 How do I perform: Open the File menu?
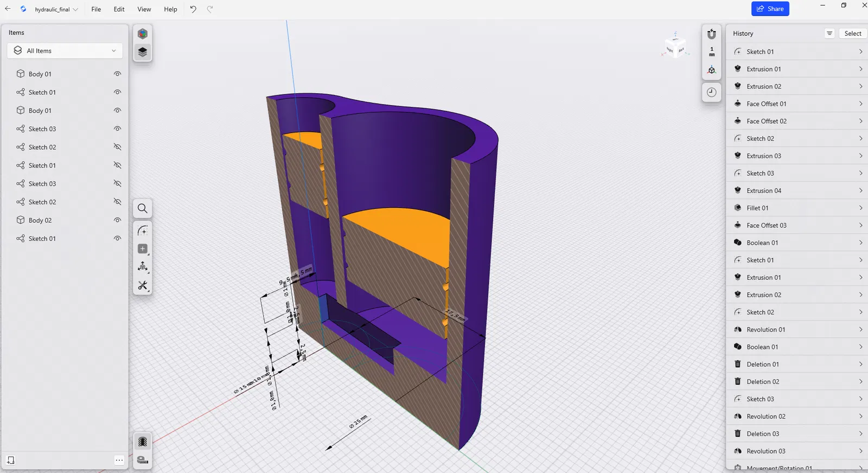click(x=96, y=9)
